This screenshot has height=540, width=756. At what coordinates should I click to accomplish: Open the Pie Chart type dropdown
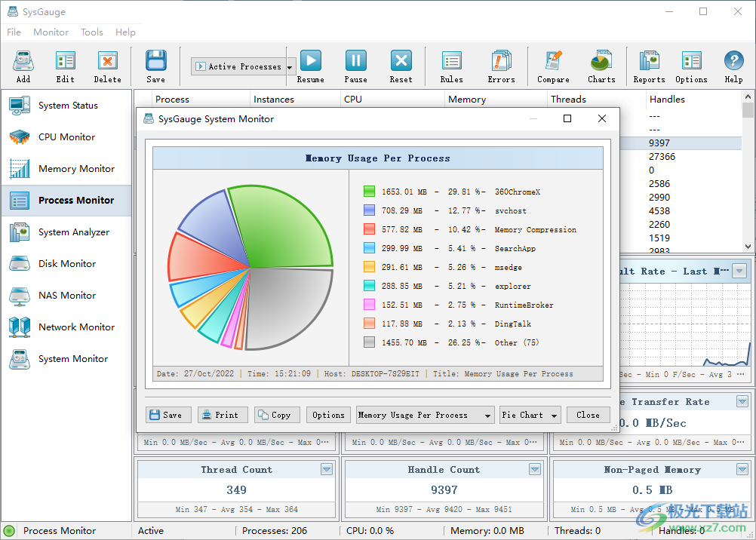[530, 415]
